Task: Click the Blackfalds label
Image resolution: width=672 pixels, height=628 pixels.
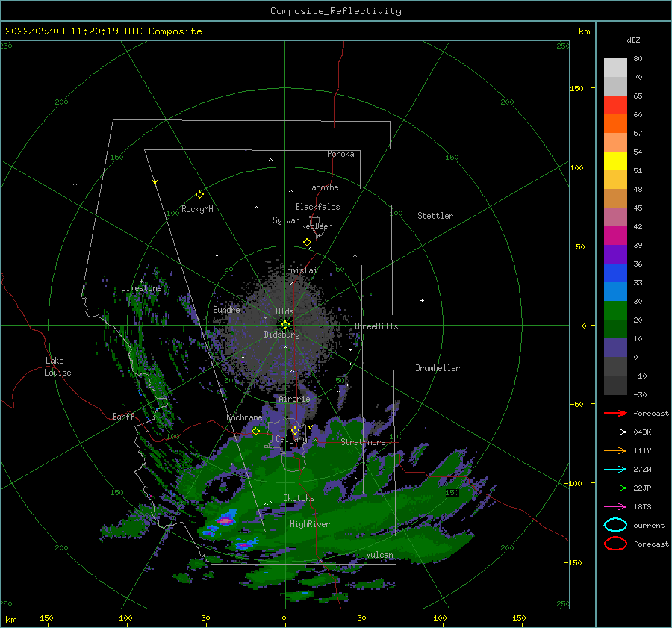Action: (x=317, y=207)
